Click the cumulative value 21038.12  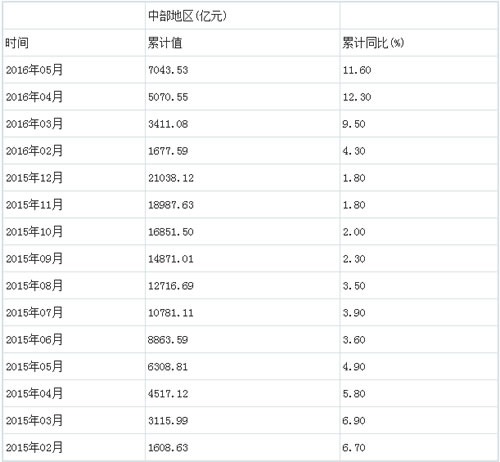pos(171,178)
